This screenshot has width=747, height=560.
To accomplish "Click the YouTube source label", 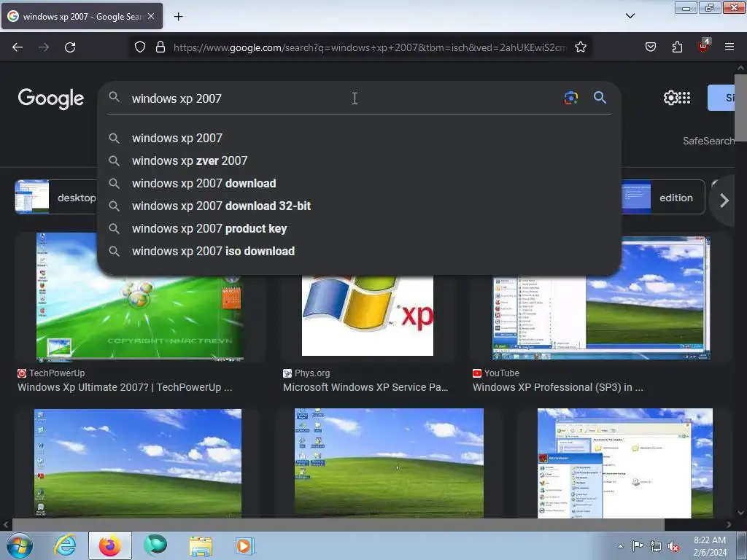I will [496, 373].
